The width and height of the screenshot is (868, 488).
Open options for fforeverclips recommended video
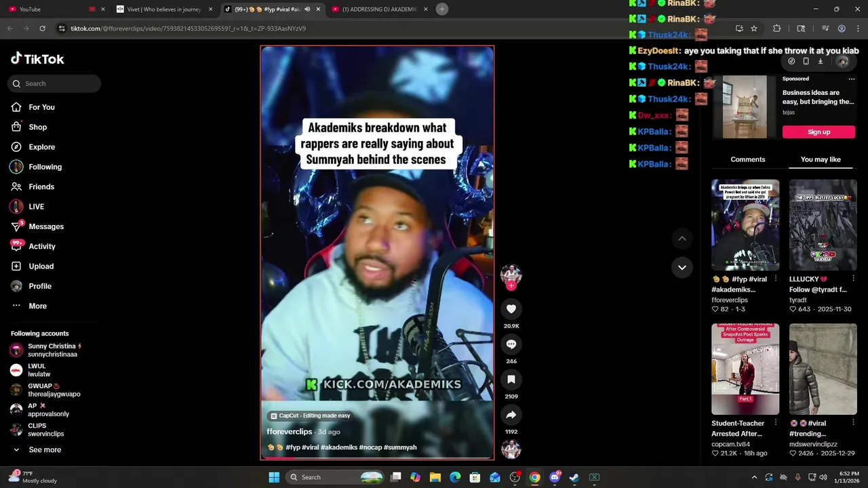pos(776,279)
